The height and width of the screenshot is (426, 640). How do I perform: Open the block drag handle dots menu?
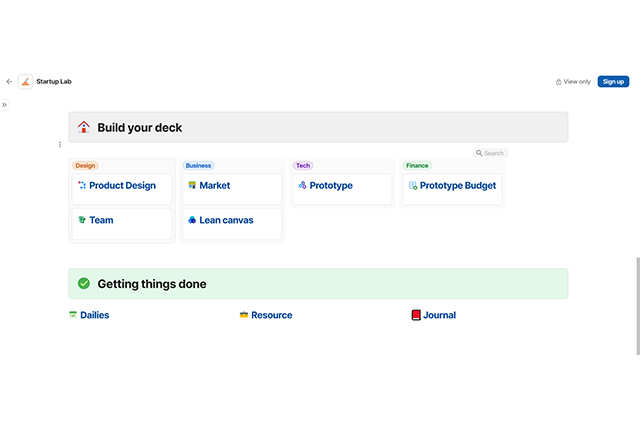[x=60, y=144]
